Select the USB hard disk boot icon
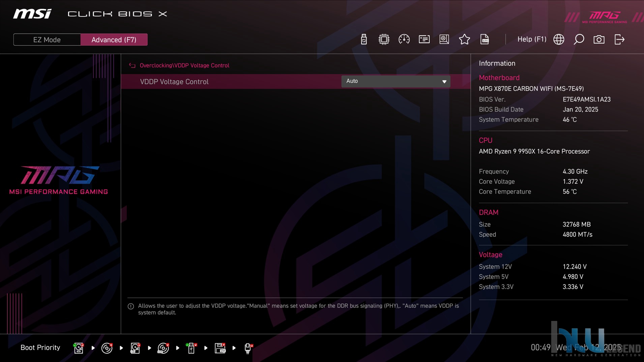This screenshot has height=362, width=644. click(x=135, y=348)
